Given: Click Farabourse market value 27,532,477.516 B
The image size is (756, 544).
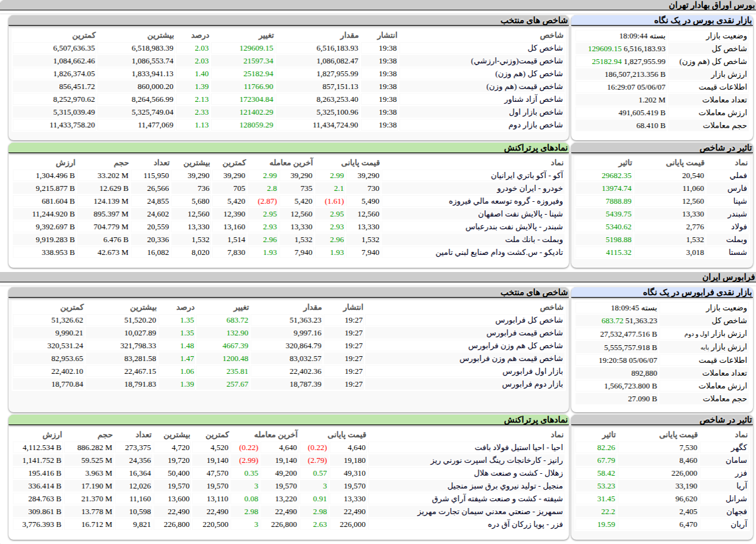Looking at the screenshot, I should (629, 334).
